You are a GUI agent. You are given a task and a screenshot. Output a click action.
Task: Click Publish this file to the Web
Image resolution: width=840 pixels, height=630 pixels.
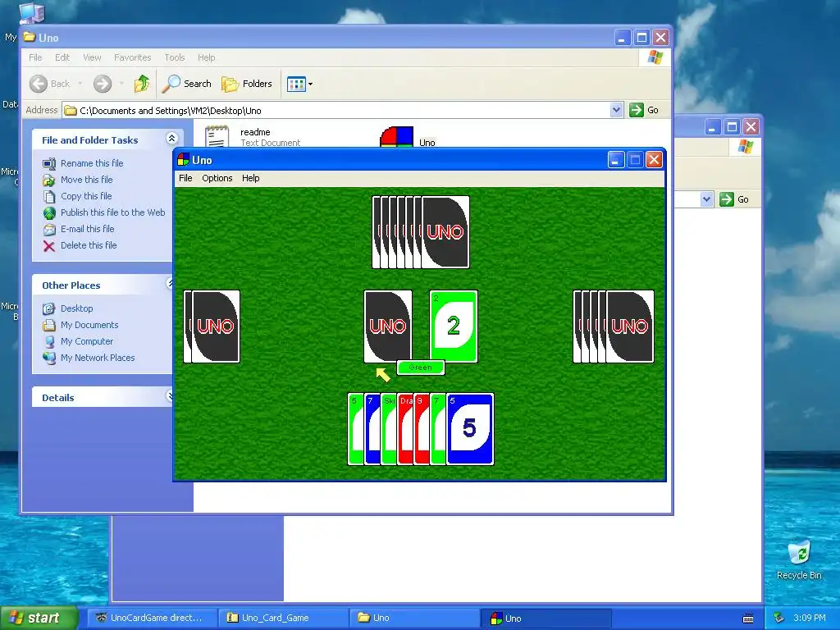click(112, 212)
